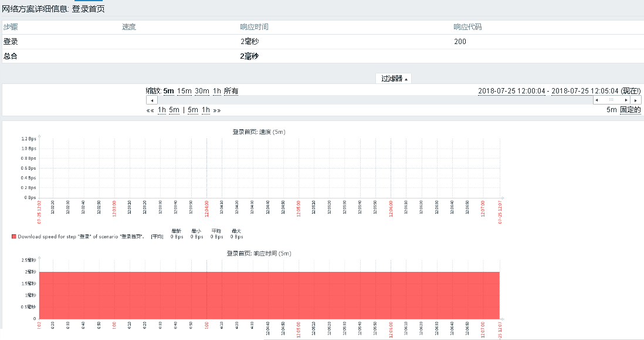The image size is (644, 340).
Task: Click the left arrow on the slider handle
Action: click(x=596, y=100)
